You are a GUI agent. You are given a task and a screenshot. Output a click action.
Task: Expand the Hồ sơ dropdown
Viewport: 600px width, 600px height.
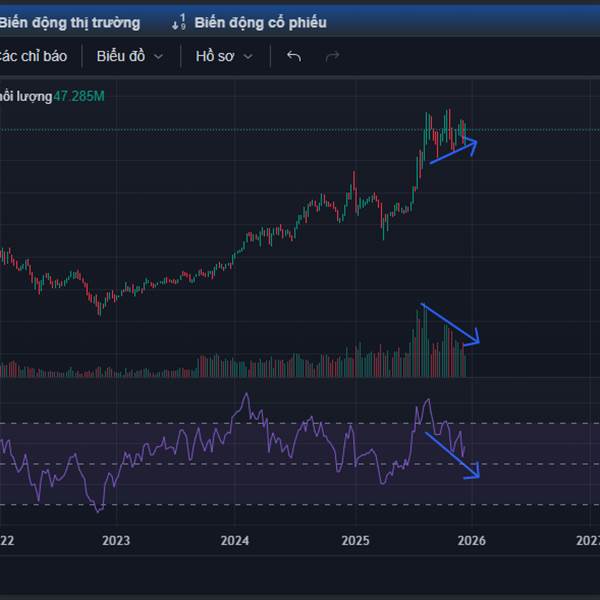pyautogui.click(x=224, y=56)
